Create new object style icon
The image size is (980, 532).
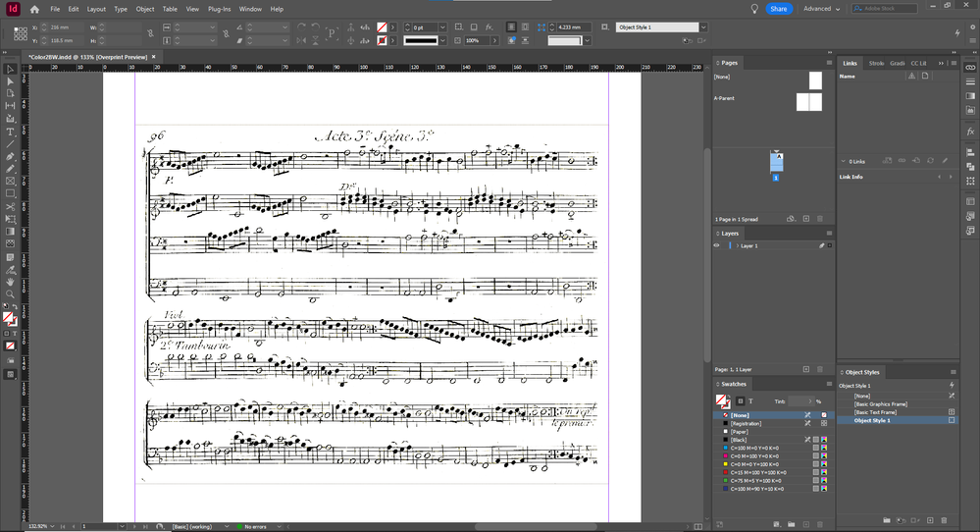(x=930, y=520)
